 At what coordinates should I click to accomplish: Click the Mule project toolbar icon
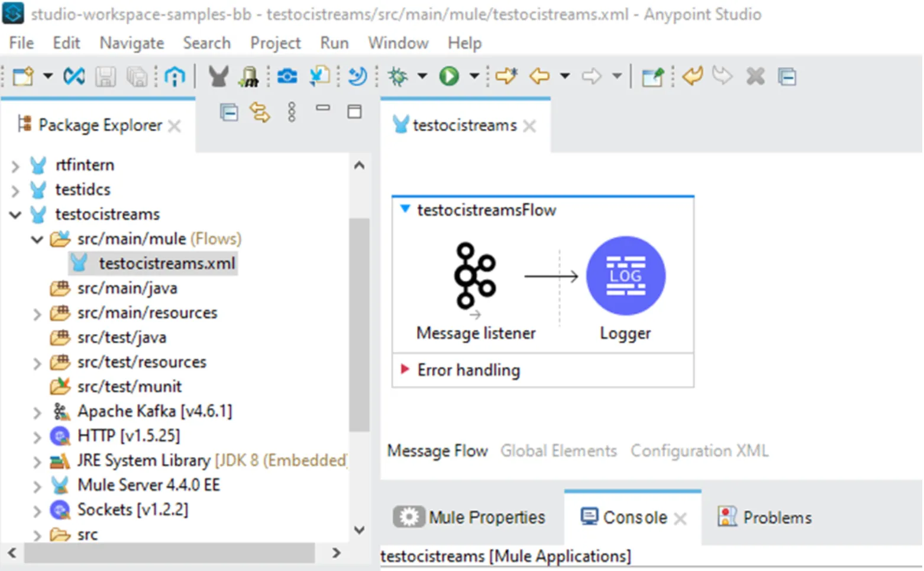pos(218,76)
